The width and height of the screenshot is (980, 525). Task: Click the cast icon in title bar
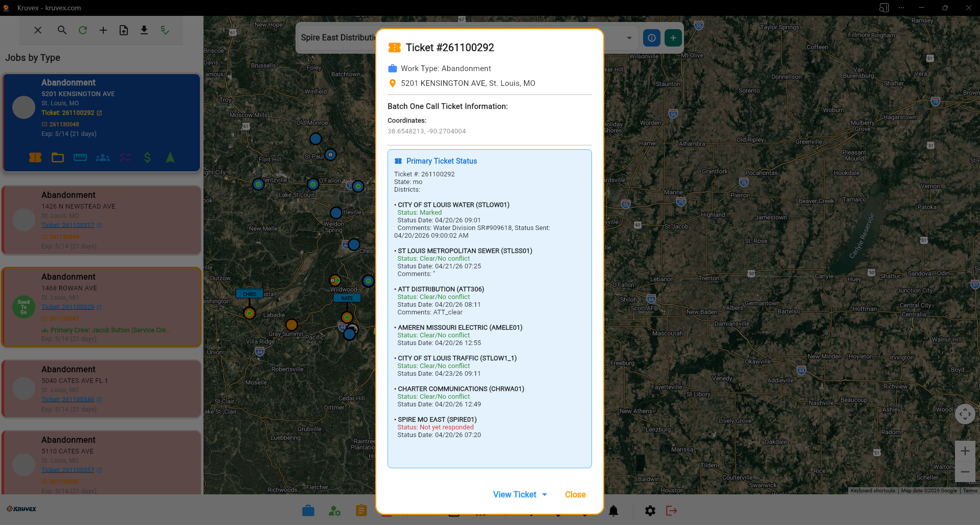tap(884, 8)
